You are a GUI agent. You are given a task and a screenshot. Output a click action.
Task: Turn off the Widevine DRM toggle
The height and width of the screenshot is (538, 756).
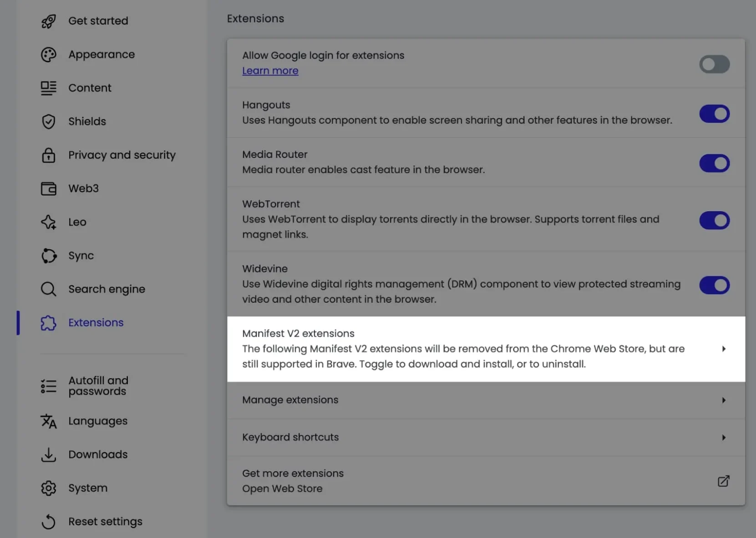[715, 285]
